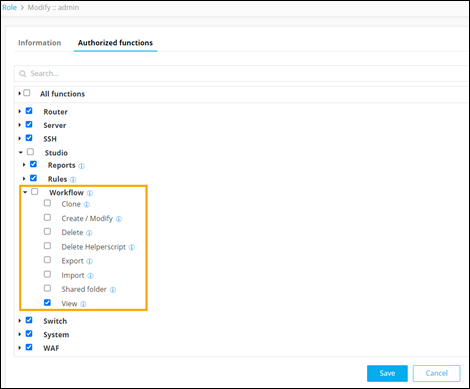Expand the Router tree node
This screenshot has width=470, height=389.
[20, 111]
